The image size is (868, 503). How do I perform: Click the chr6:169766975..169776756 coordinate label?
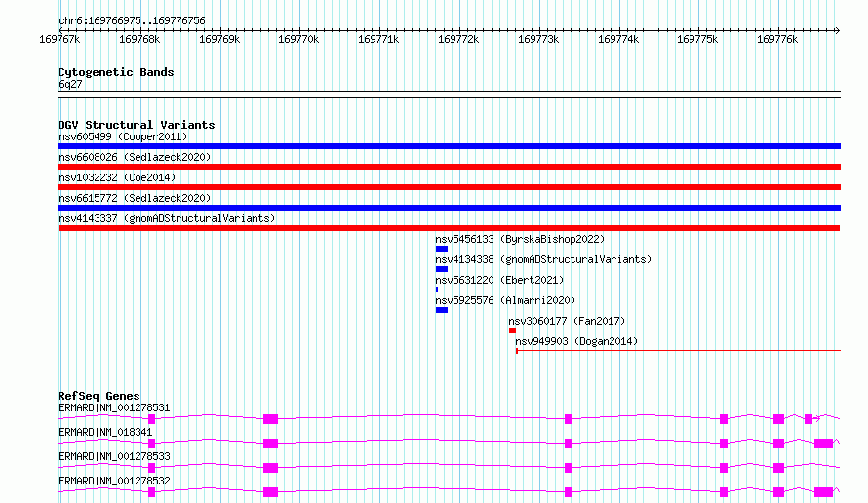132,20
